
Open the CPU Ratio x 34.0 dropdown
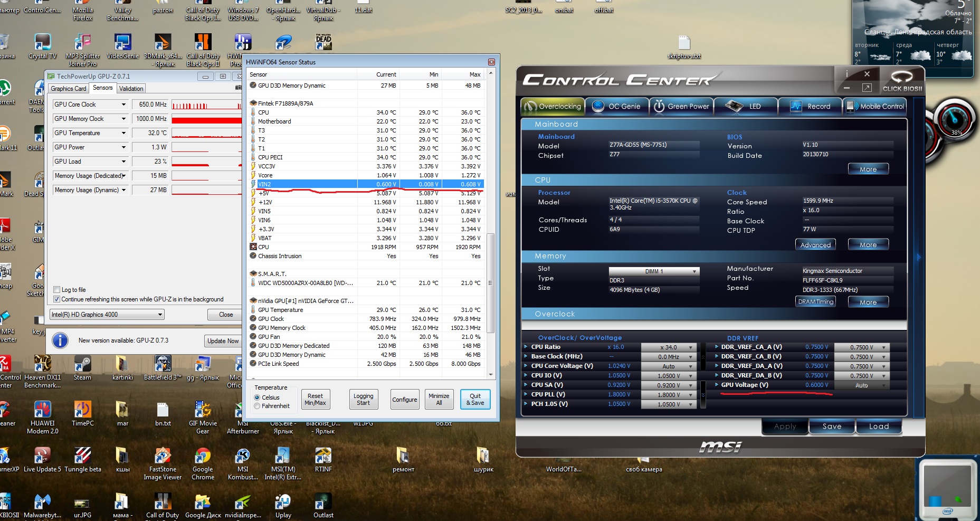click(x=669, y=347)
